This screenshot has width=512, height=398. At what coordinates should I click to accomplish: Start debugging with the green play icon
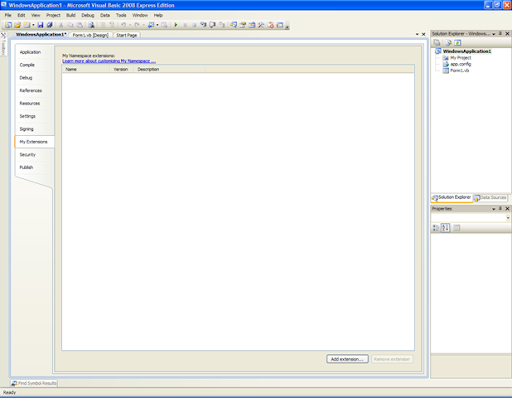176,25
